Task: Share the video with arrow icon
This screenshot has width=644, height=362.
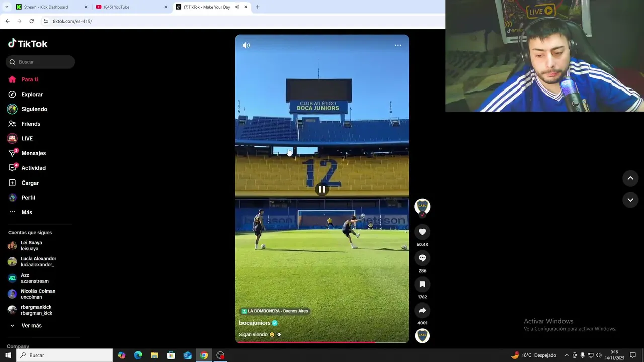Action: tap(422, 310)
